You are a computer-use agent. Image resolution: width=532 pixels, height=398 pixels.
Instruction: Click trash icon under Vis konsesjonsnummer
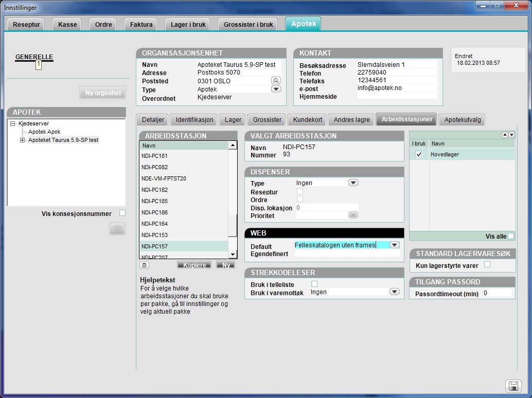[x=117, y=230]
